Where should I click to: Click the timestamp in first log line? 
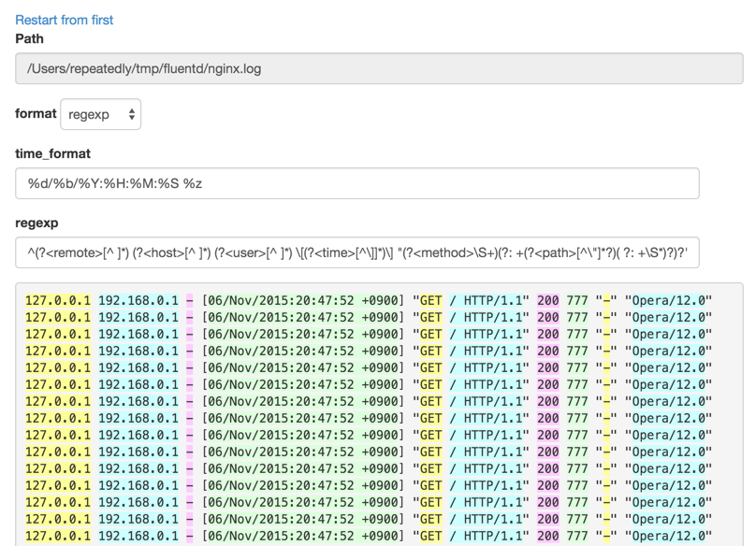click(303, 301)
